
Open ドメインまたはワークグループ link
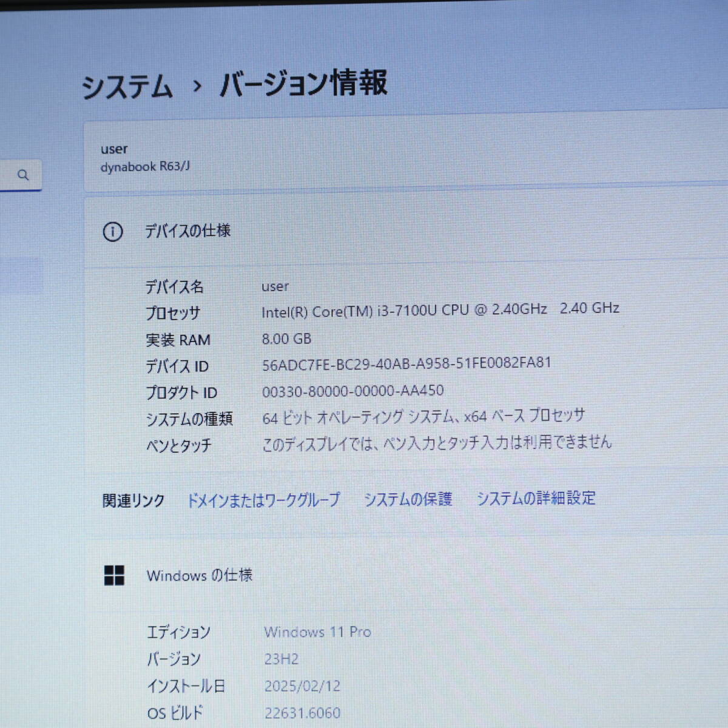click(x=263, y=500)
